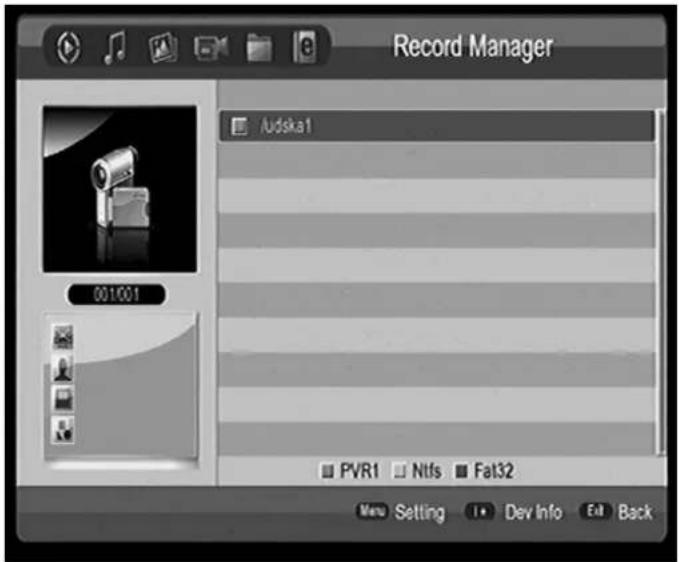Open the media playback icon in top bar
This screenshot has width=679, height=562.
click(x=68, y=47)
